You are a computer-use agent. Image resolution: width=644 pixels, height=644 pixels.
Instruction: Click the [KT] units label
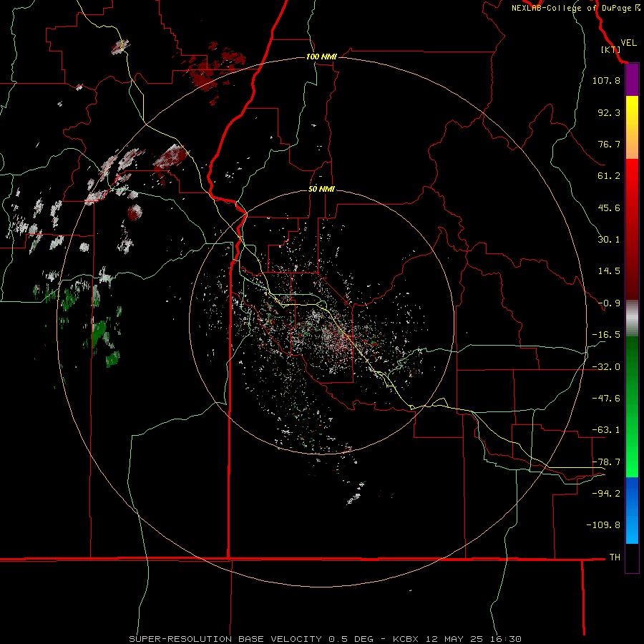(x=611, y=49)
